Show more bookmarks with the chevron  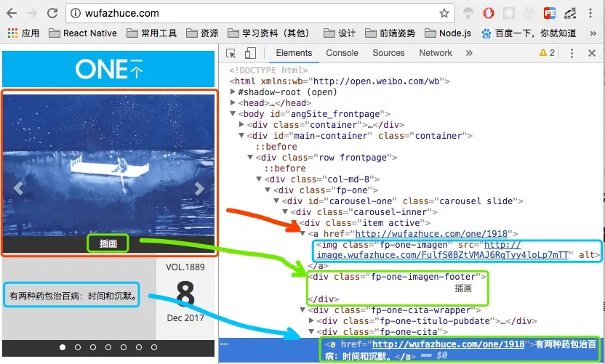[593, 33]
